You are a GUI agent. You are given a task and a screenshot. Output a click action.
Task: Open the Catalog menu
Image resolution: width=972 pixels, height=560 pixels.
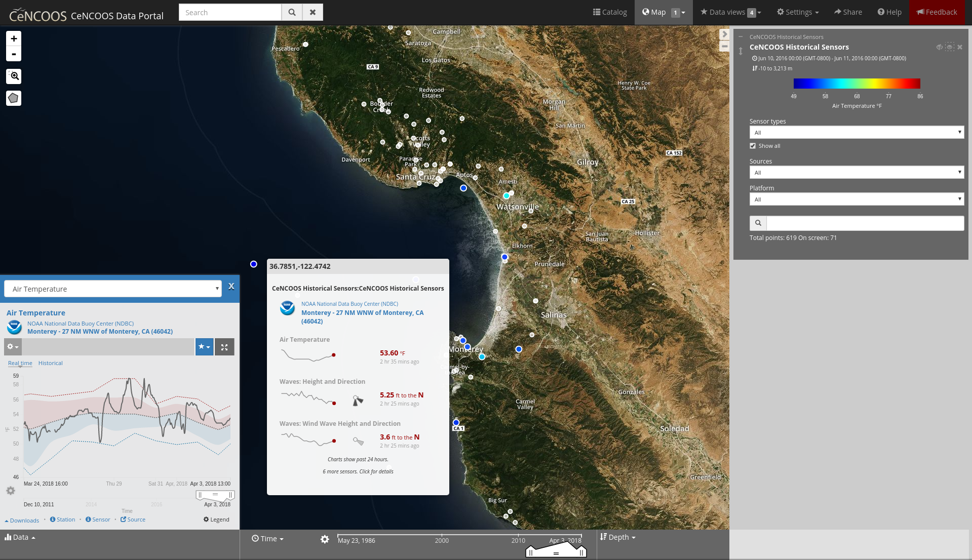[610, 12]
